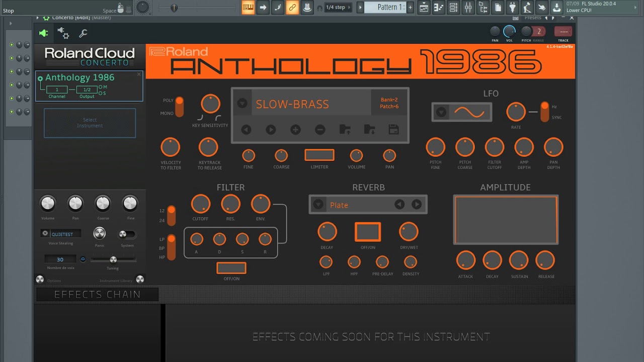Select previous reverb type arrow
644x362 pixels.
tap(399, 204)
